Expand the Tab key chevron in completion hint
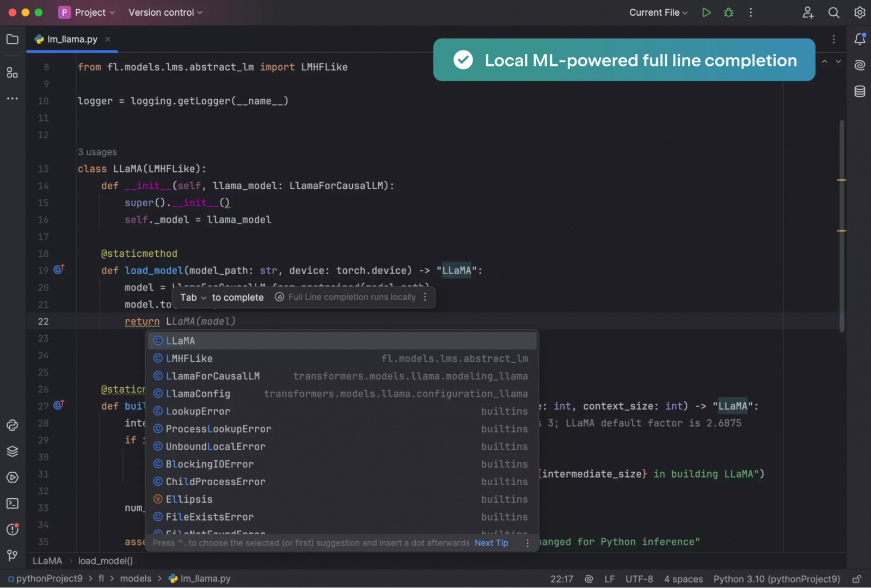The image size is (871, 588). pyautogui.click(x=204, y=298)
